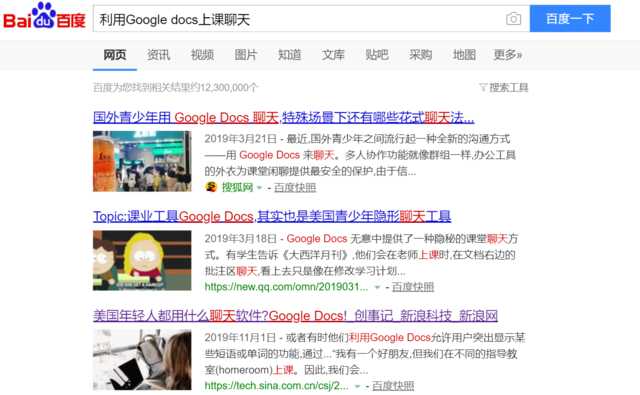The image size is (640, 395).
Task: Click the Baidu logo
Action: 44,16
